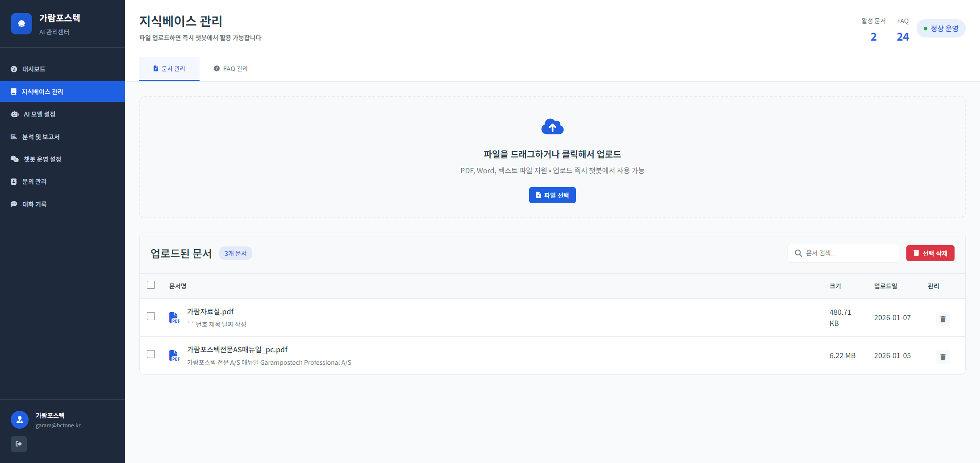Switch to the FAQ 관리 tab

coord(230,69)
